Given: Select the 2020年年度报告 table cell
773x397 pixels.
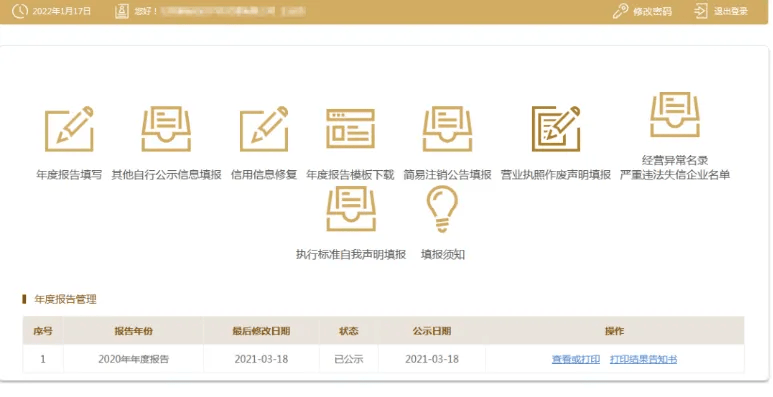Looking at the screenshot, I should [x=134, y=359].
